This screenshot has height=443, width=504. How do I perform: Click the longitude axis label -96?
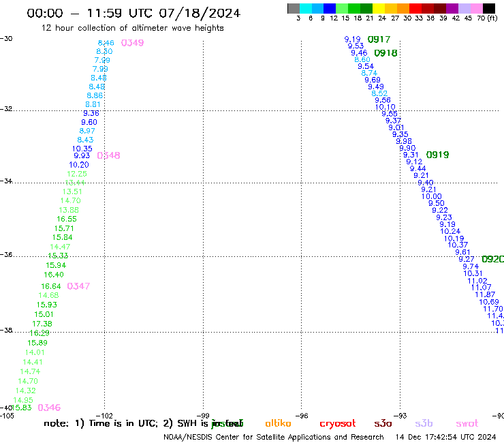coord(302,416)
